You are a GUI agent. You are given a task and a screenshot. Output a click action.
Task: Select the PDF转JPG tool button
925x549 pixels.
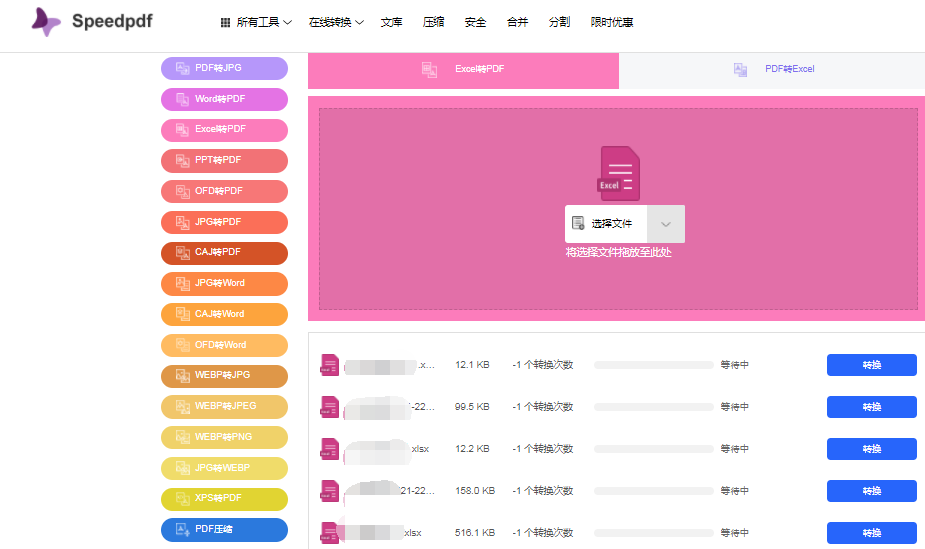tap(224, 68)
